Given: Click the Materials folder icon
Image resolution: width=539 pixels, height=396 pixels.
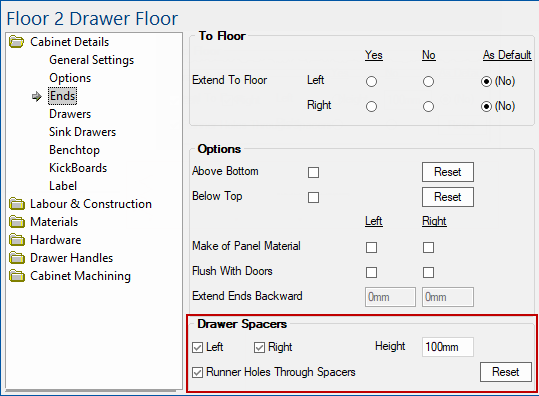Looking at the screenshot, I should [x=16, y=222].
